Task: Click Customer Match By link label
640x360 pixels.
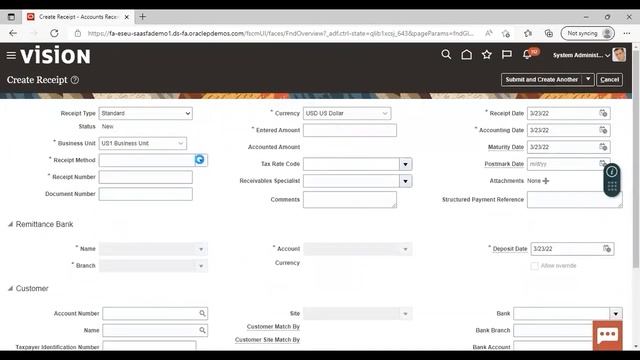Action: pyautogui.click(x=273, y=327)
